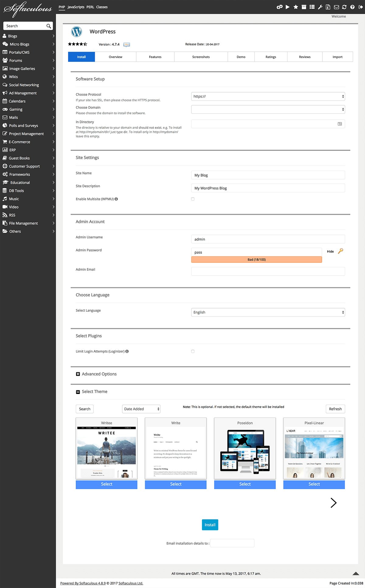The width and height of the screenshot is (365, 588).
Task: Select the Poseidon theme
Action: tap(245, 484)
